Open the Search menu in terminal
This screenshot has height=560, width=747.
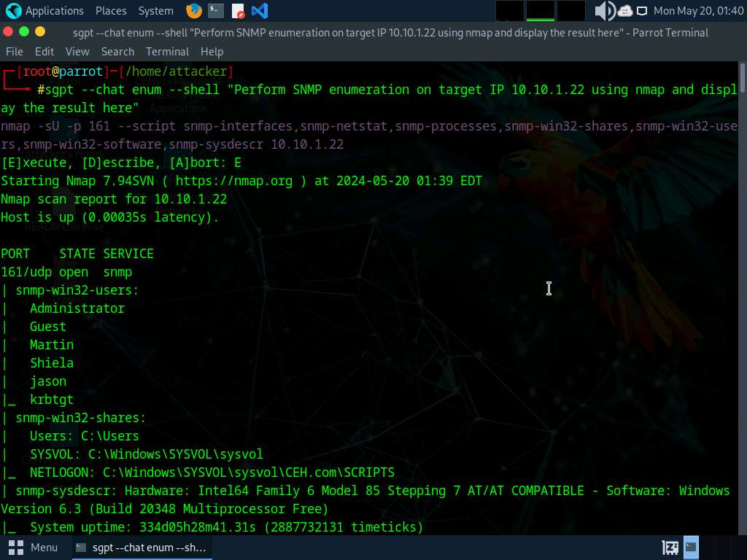coord(117,52)
